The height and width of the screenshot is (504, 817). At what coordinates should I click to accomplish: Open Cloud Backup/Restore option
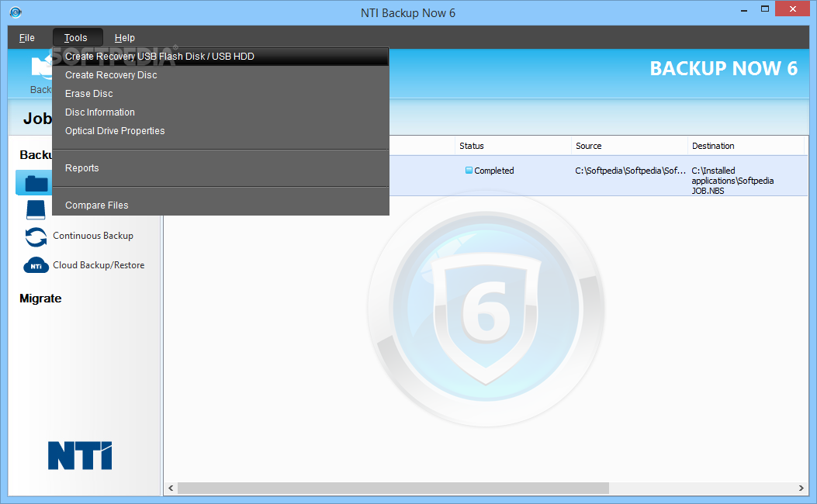[x=99, y=265]
